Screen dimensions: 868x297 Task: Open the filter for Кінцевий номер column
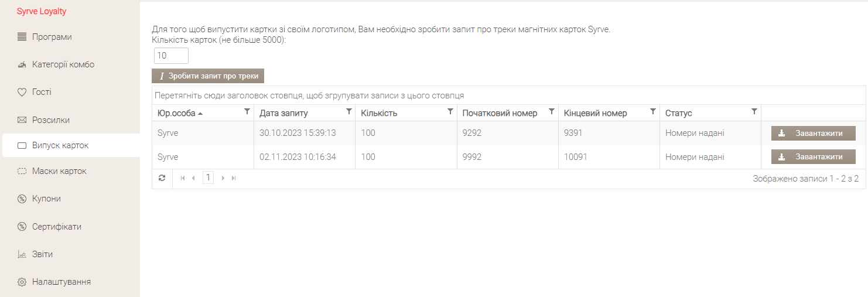point(653,111)
